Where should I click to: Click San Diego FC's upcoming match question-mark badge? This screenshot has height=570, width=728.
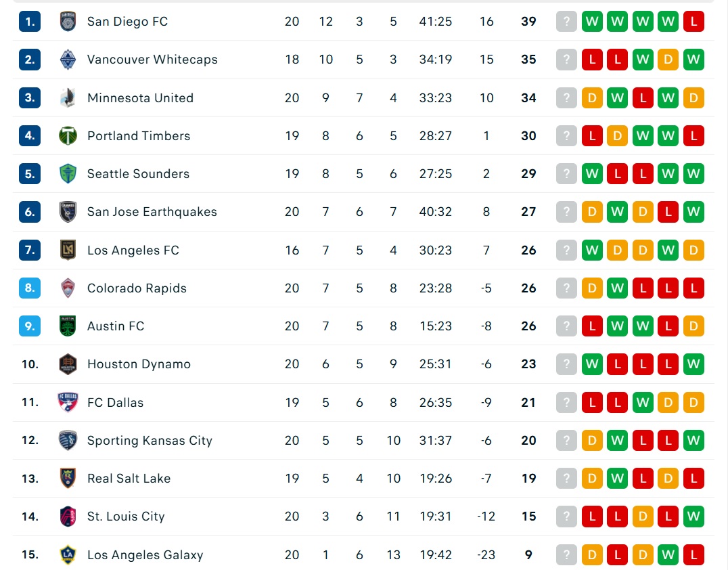pyautogui.click(x=566, y=22)
